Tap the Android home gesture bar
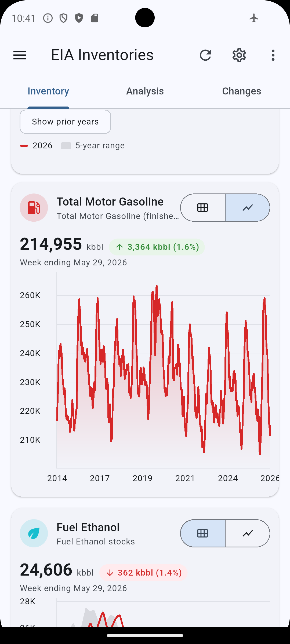 click(x=145, y=635)
